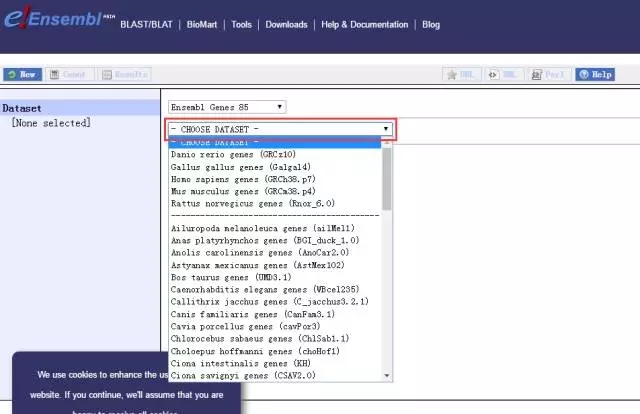Select Bos taurus genes (UMD3.1)
This screenshot has width=640, height=414.
[x=274, y=278]
